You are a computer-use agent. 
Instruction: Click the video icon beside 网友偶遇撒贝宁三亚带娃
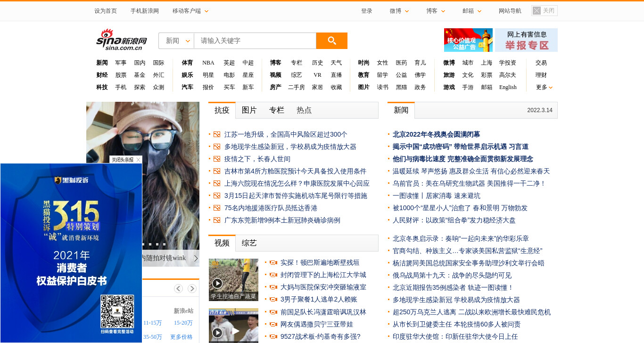273,324
